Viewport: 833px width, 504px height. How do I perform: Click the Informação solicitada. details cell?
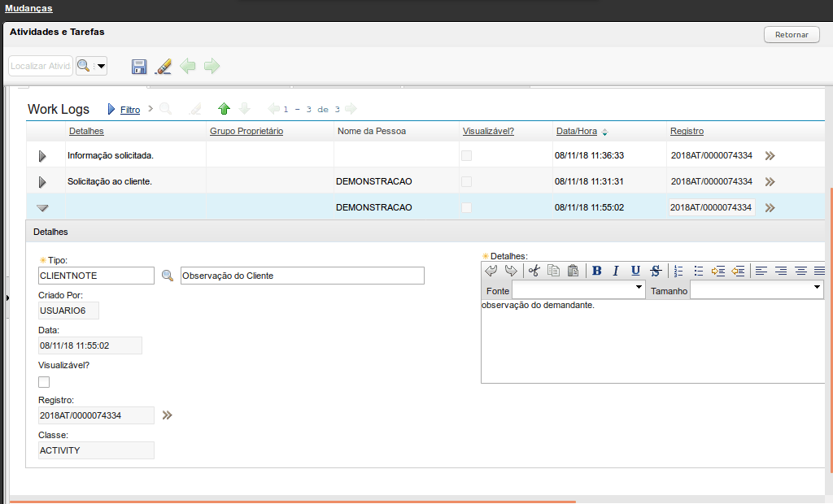tap(136, 155)
